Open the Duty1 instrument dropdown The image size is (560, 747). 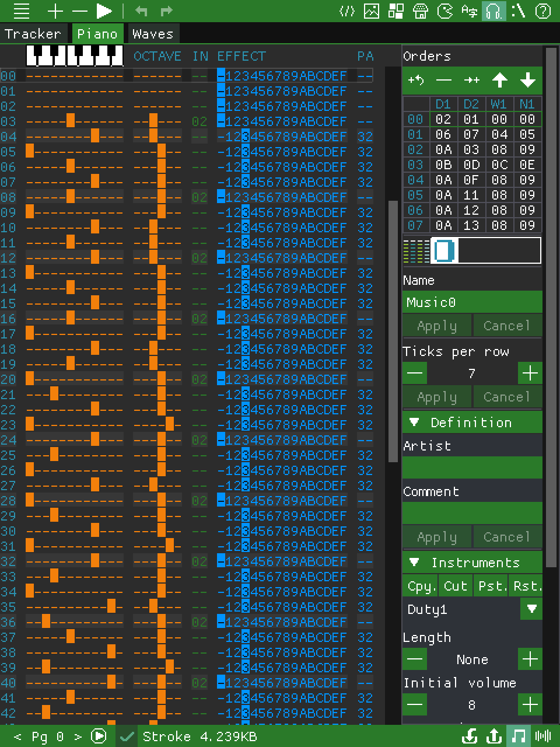(x=531, y=609)
